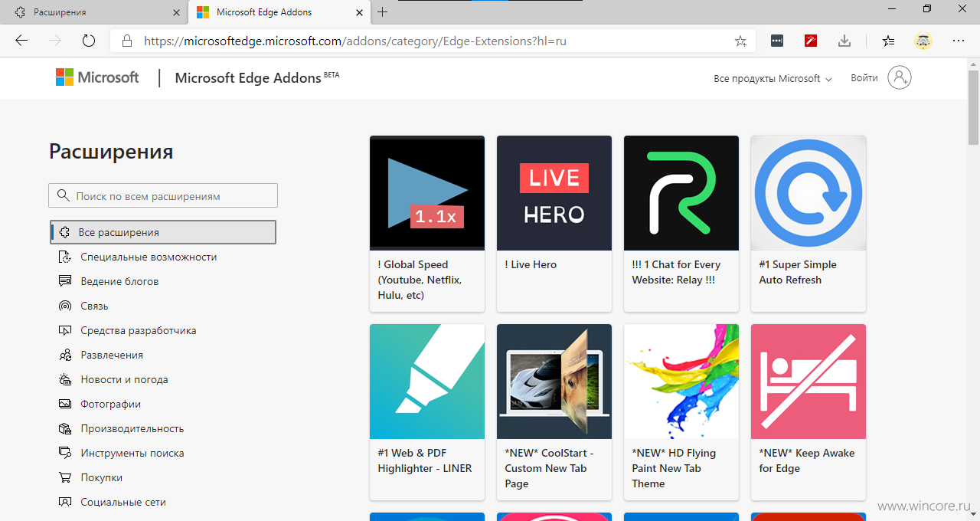Click the magnifier icon in the search box
980x521 pixels.
(x=63, y=195)
